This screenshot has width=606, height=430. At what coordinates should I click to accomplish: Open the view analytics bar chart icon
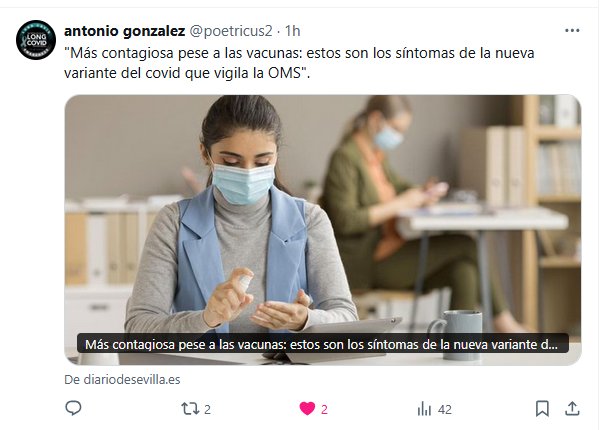[x=424, y=409]
